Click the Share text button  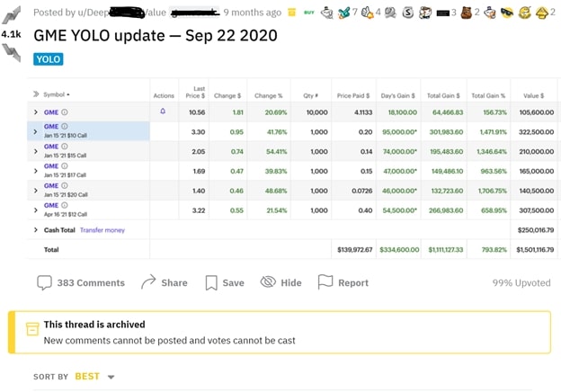click(x=174, y=282)
